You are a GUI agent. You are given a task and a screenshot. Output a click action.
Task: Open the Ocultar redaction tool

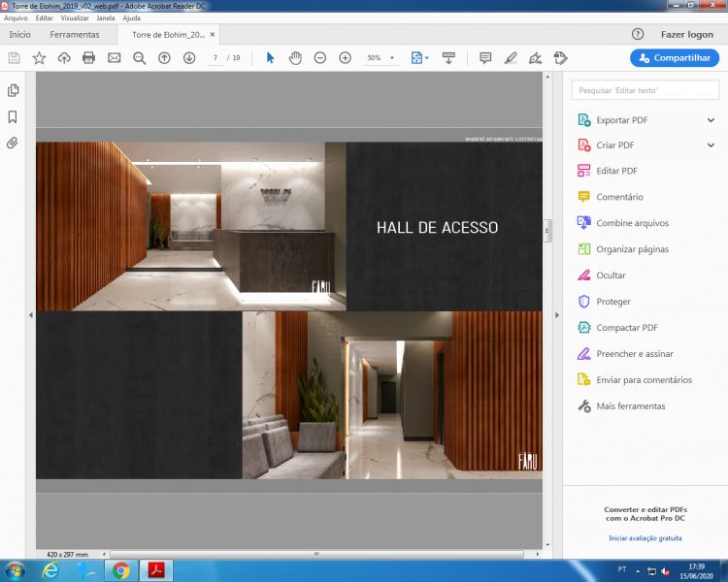click(x=611, y=275)
